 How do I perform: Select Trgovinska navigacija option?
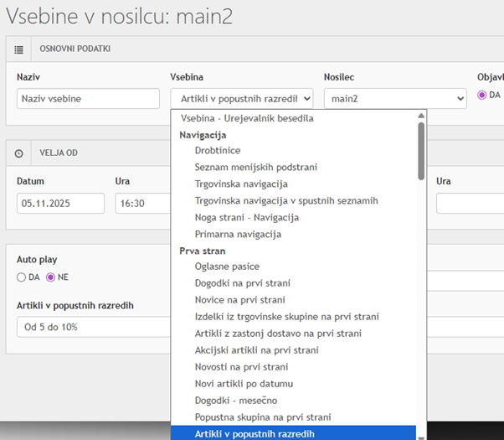[241, 184]
